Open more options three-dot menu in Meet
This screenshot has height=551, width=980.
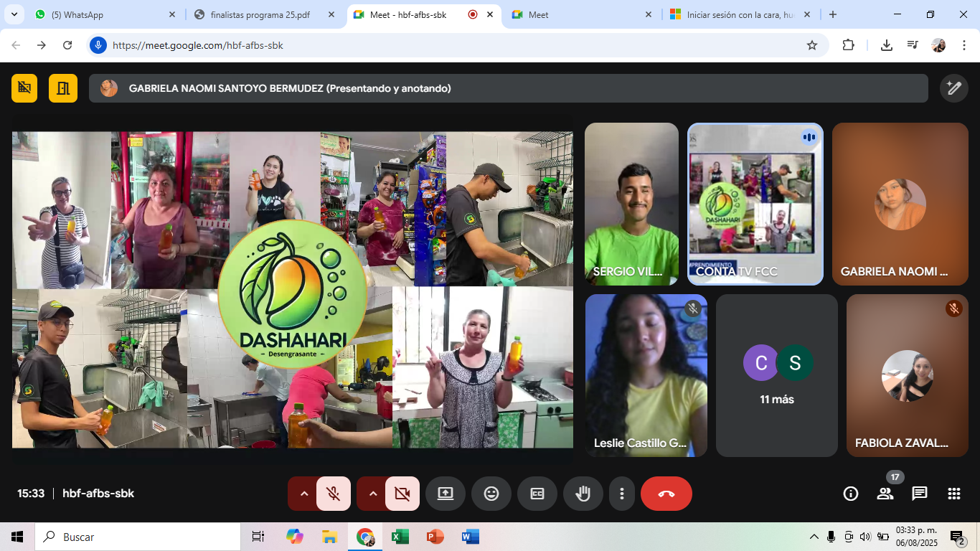(x=622, y=494)
